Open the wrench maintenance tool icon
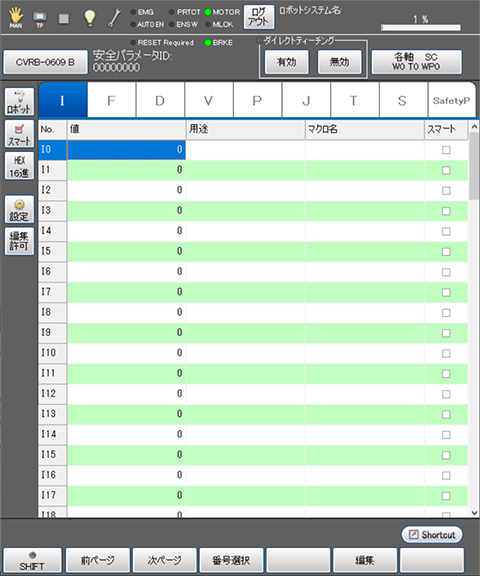 pyautogui.click(x=115, y=18)
